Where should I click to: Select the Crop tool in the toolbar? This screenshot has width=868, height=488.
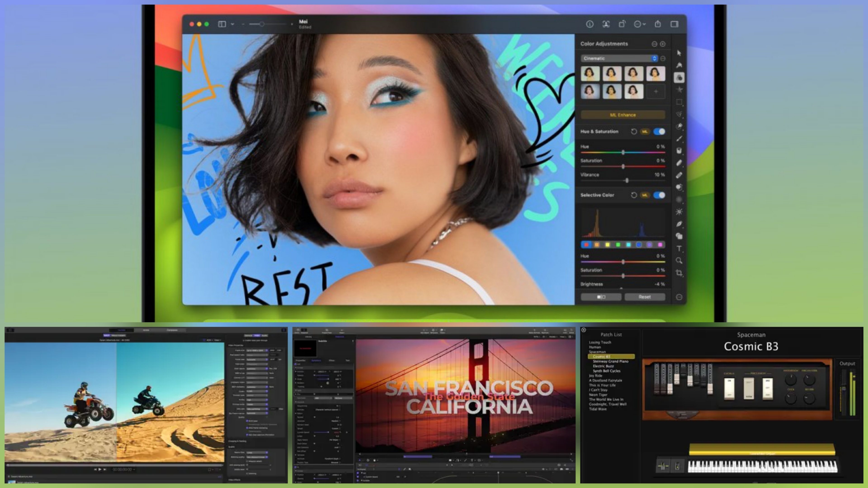(679, 273)
